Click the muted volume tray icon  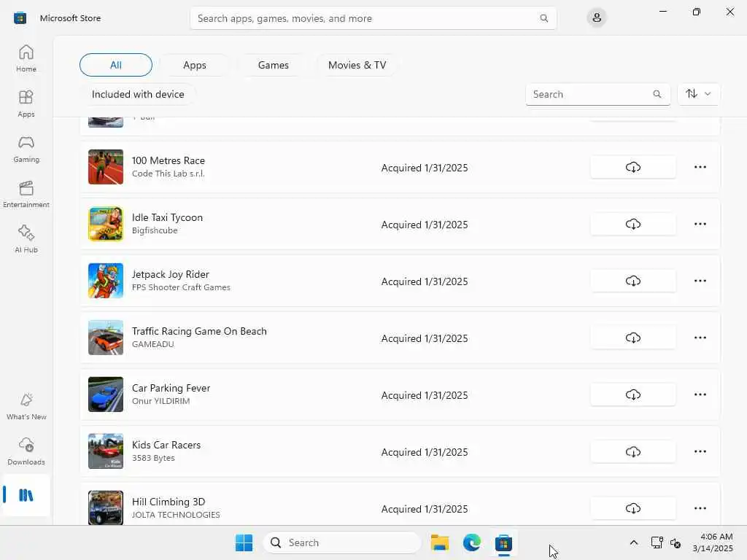coord(676,542)
